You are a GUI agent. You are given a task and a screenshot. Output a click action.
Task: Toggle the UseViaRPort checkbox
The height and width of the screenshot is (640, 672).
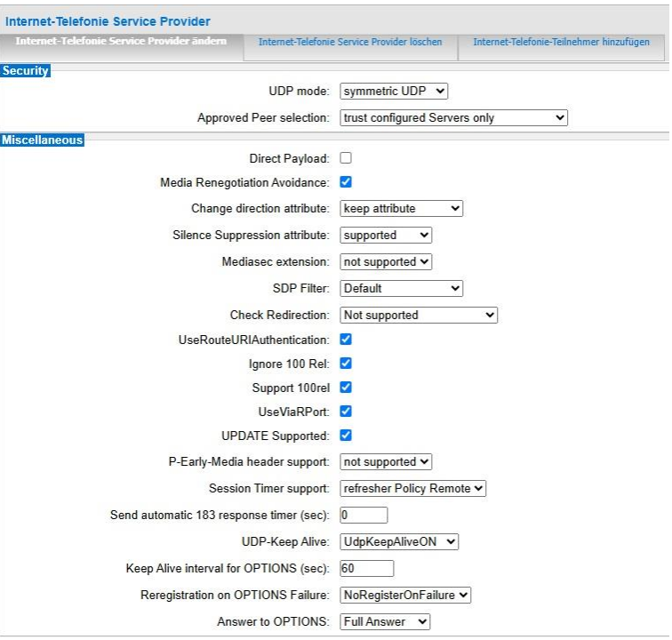[346, 412]
